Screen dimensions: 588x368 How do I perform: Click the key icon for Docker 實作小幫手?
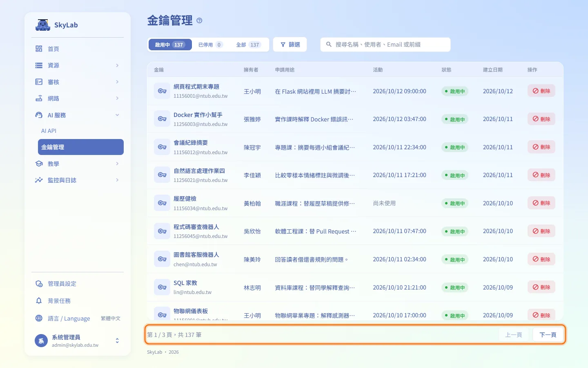tap(162, 119)
